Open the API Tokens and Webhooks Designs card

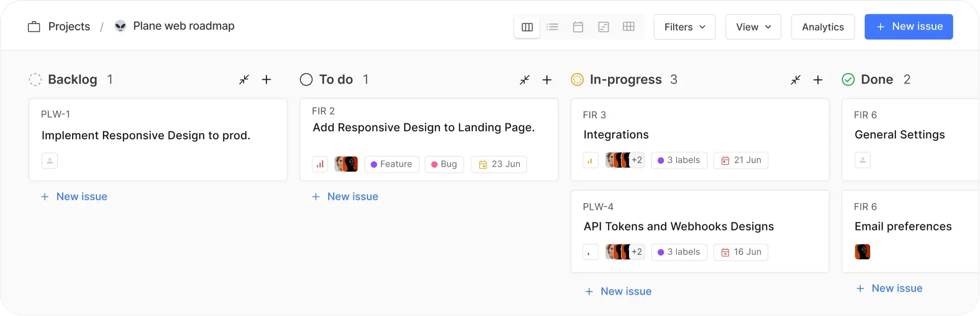pos(678,226)
